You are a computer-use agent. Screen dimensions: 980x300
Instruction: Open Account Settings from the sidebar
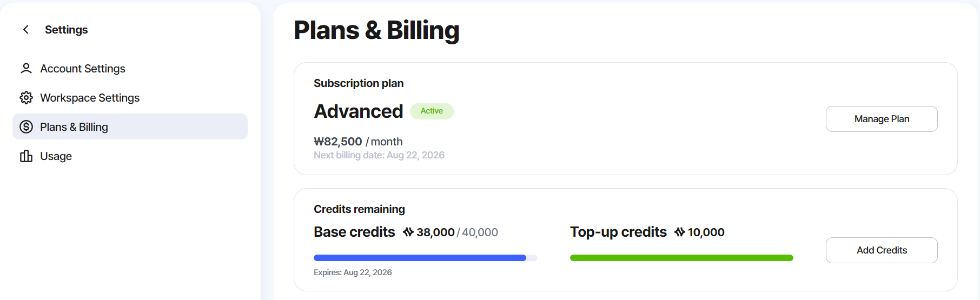130,68
